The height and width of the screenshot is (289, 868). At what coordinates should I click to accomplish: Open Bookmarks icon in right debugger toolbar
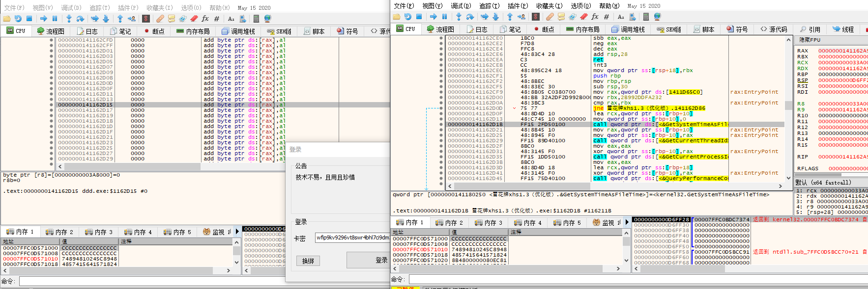pyautogui.click(x=583, y=17)
